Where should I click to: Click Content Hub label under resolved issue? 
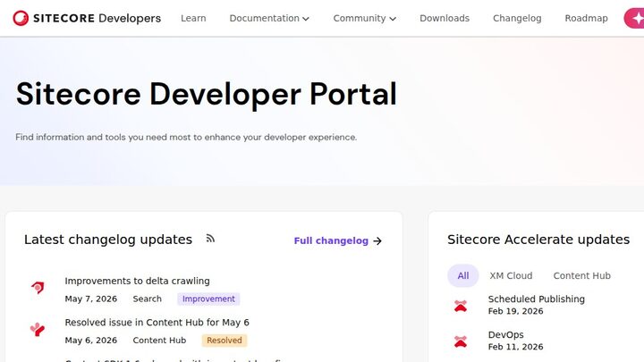[x=159, y=341]
